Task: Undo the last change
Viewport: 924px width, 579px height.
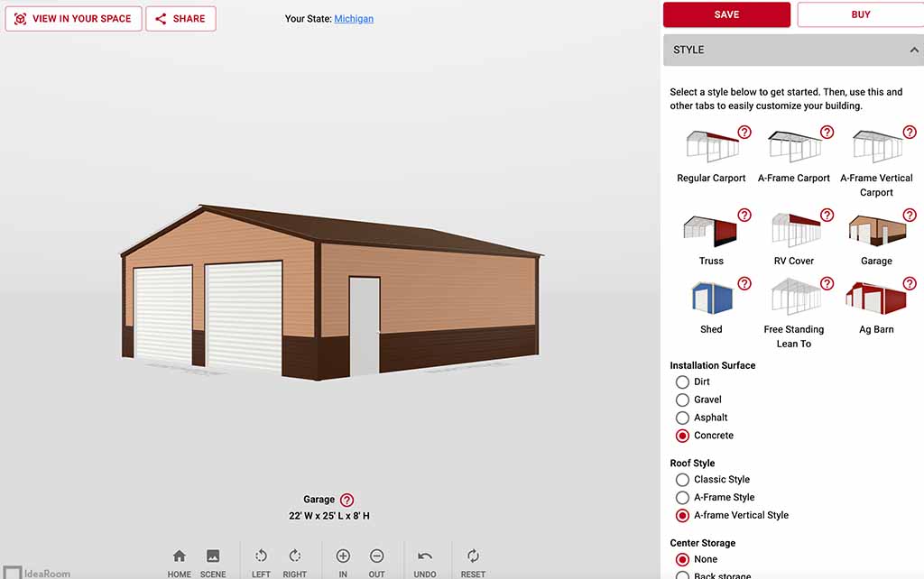Action: click(425, 559)
